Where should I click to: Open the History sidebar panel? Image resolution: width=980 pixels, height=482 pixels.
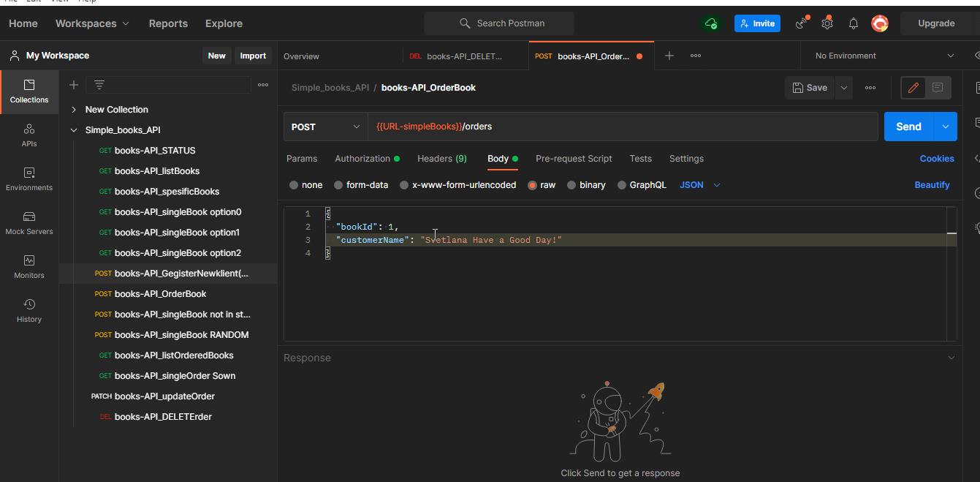tap(29, 311)
